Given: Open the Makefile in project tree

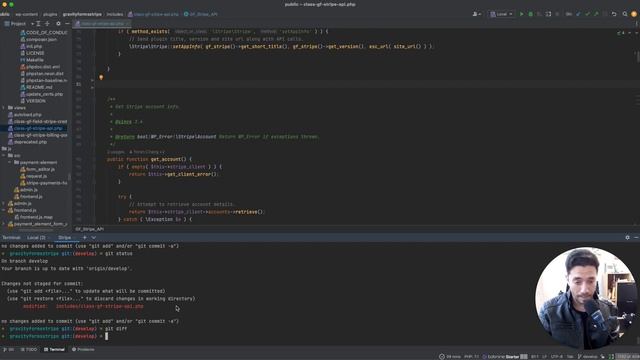Looking at the screenshot, I should pos(32,60).
